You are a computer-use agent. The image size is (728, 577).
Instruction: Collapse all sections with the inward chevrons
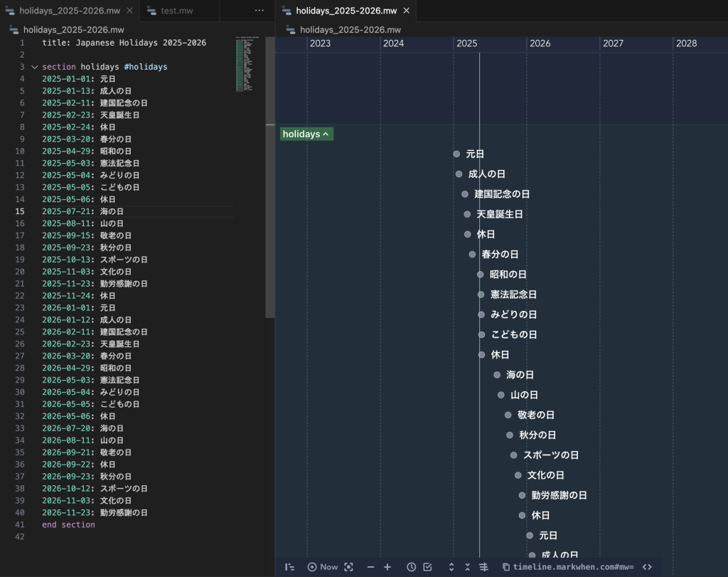467,567
